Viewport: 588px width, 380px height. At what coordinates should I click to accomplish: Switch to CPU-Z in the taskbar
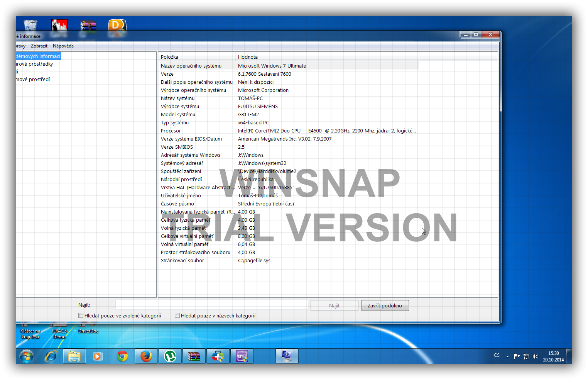[x=242, y=356]
